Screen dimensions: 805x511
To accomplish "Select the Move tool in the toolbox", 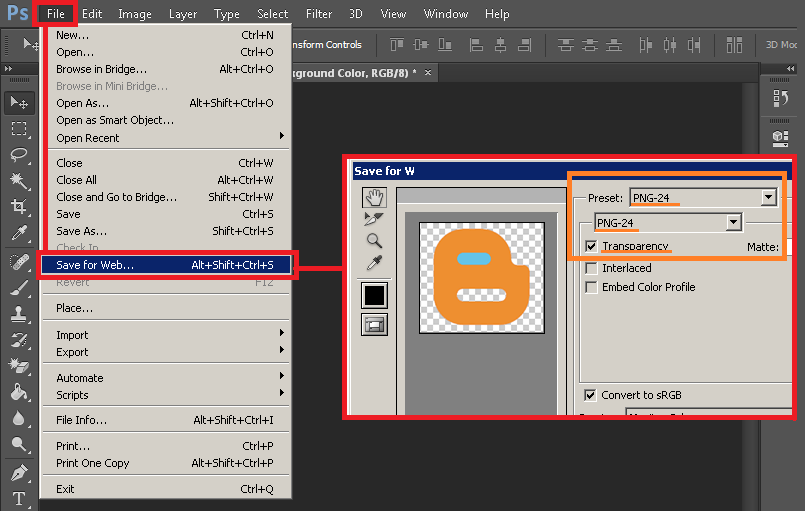I will tap(20, 103).
